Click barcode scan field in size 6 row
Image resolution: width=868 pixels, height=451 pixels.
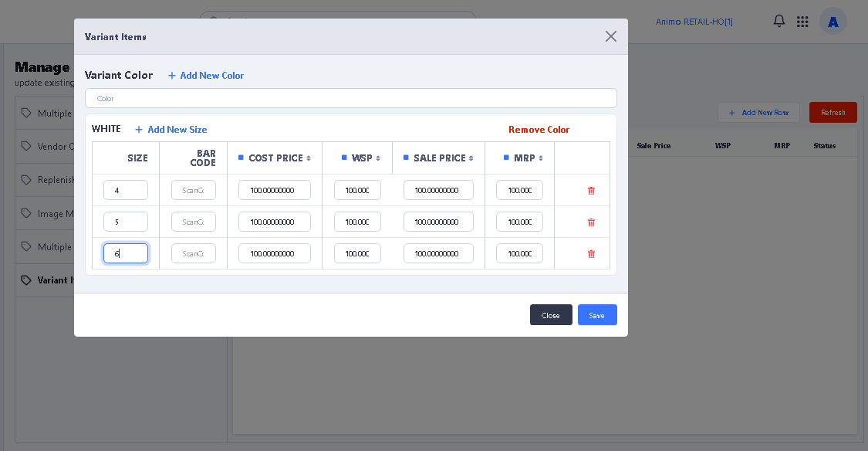click(x=193, y=253)
